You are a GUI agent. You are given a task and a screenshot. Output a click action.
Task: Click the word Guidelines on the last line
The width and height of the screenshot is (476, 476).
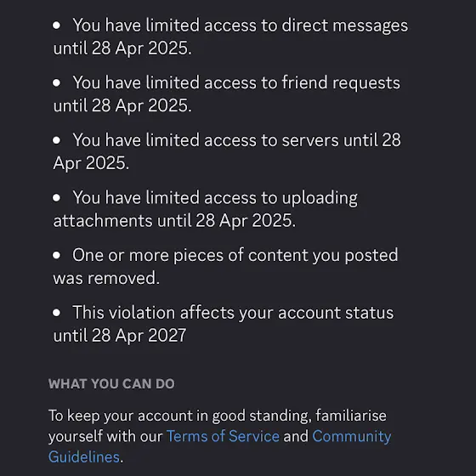[84, 457]
